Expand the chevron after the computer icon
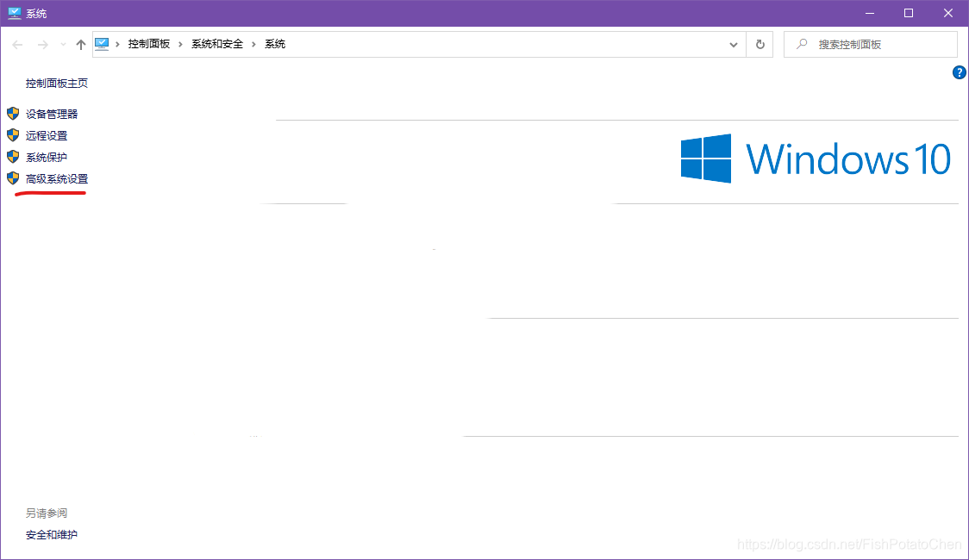 point(117,45)
